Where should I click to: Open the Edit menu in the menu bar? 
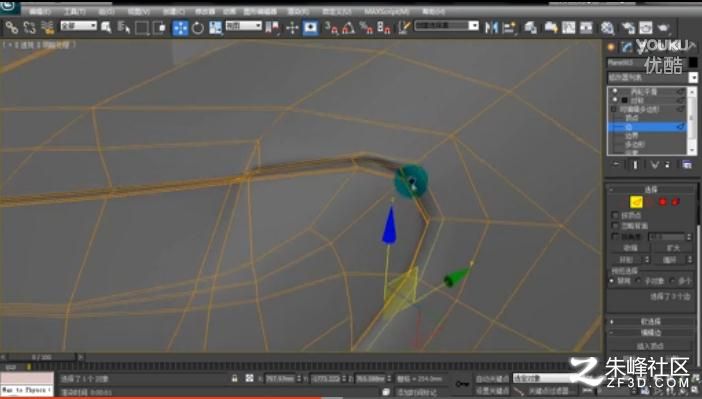point(40,11)
